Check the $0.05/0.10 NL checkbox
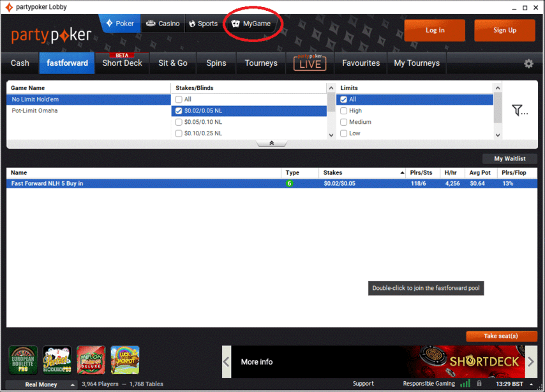This screenshot has height=392, width=545. (x=179, y=122)
